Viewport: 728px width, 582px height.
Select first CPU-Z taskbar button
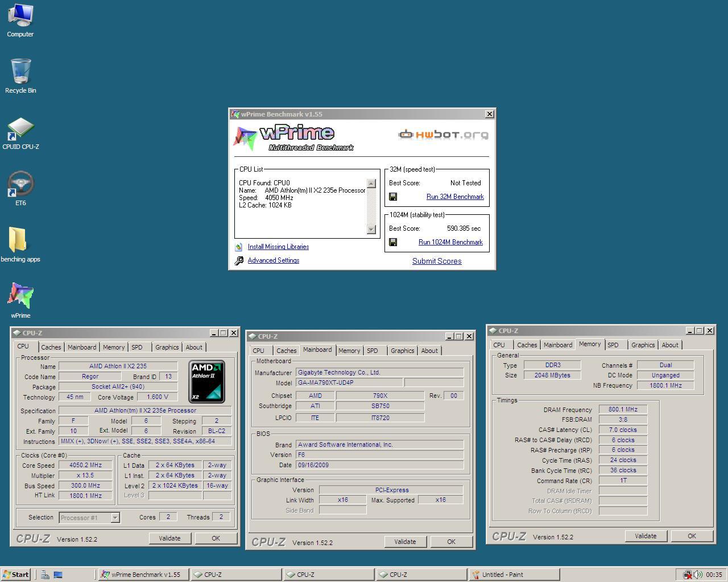pos(235,575)
